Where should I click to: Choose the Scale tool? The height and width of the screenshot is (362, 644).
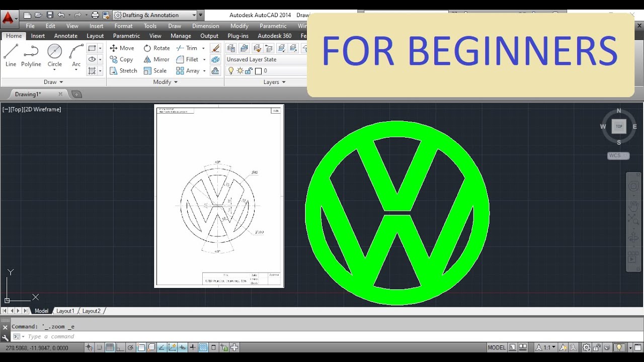(x=155, y=71)
